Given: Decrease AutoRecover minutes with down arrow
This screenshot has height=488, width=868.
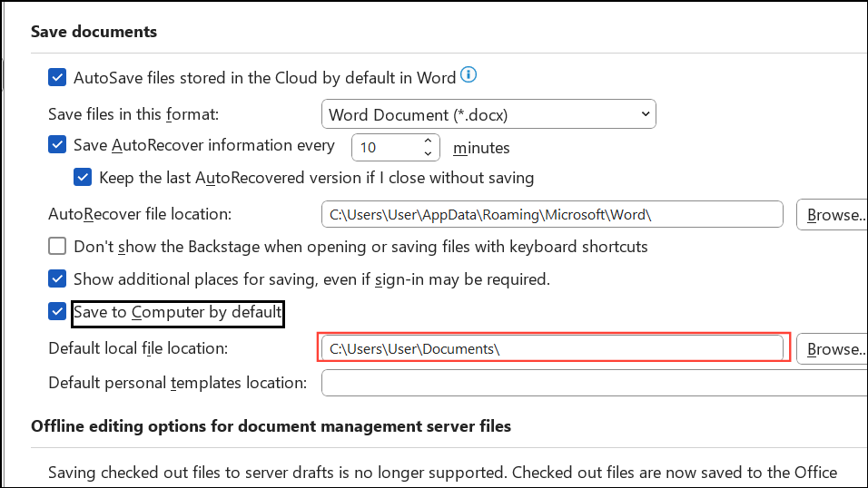Looking at the screenshot, I should coord(428,152).
